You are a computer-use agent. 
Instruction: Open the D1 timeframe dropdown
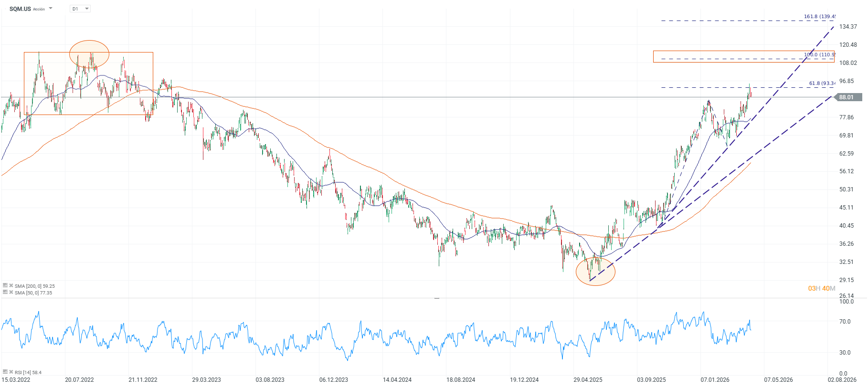point(80,9)
